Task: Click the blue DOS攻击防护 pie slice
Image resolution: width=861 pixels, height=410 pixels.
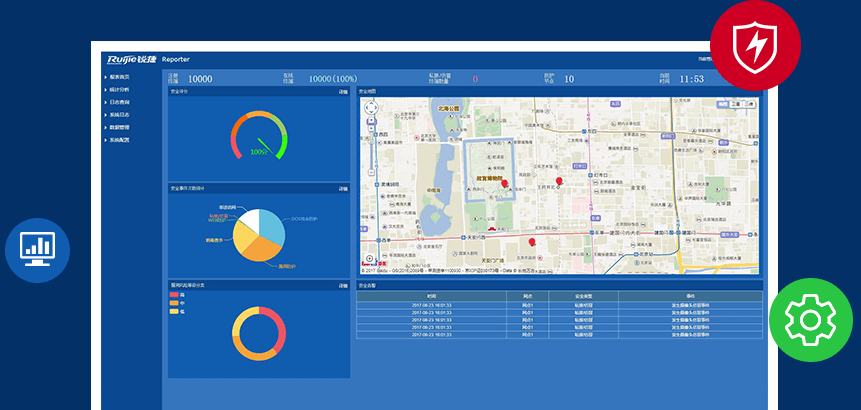Action: tap(274, 225)
